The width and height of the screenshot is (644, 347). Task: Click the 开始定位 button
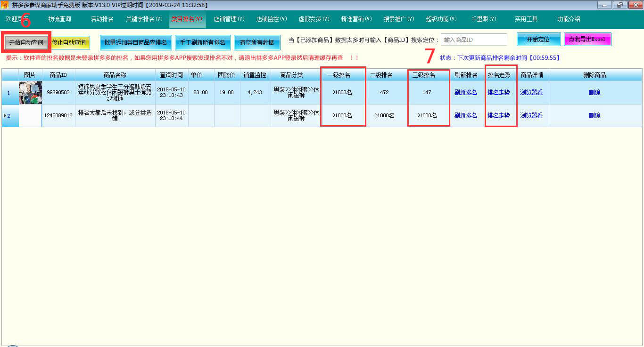coord(538,40)
